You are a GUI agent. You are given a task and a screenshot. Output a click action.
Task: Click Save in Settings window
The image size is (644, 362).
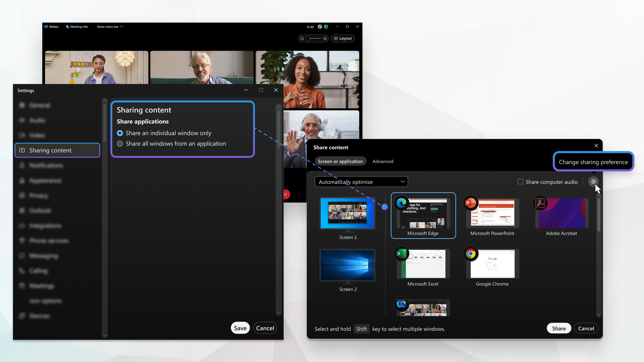pos(241,328)
